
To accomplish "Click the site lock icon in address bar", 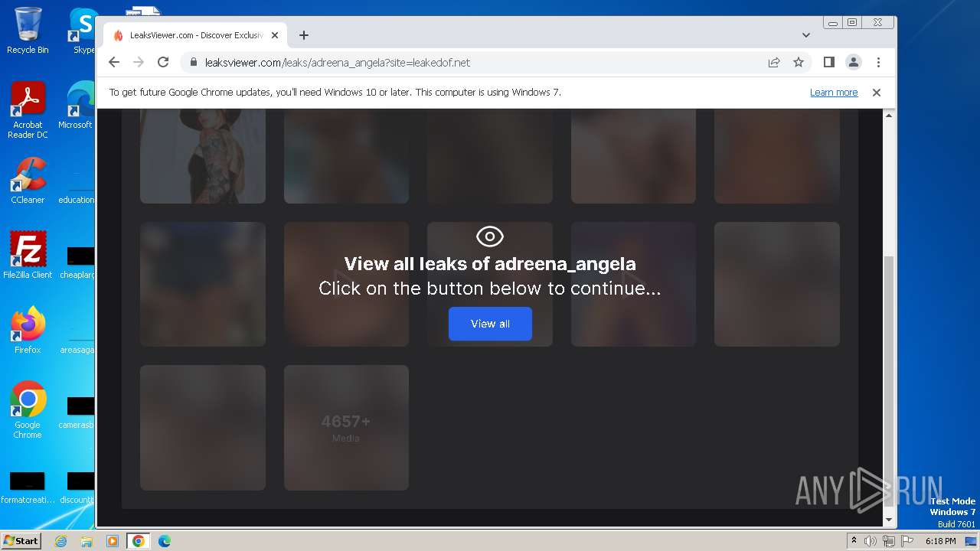I will pos(194,63).
